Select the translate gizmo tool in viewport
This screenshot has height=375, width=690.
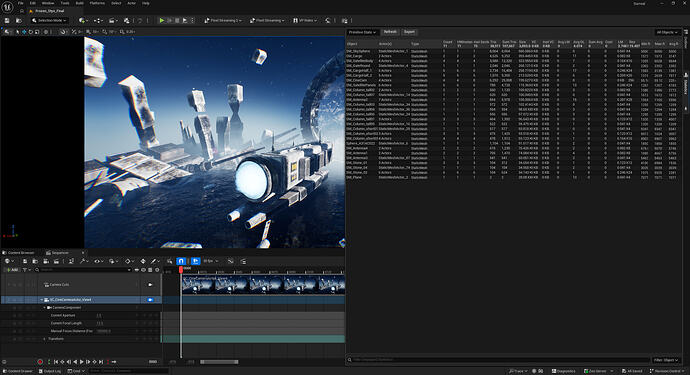tap(24, 32)
